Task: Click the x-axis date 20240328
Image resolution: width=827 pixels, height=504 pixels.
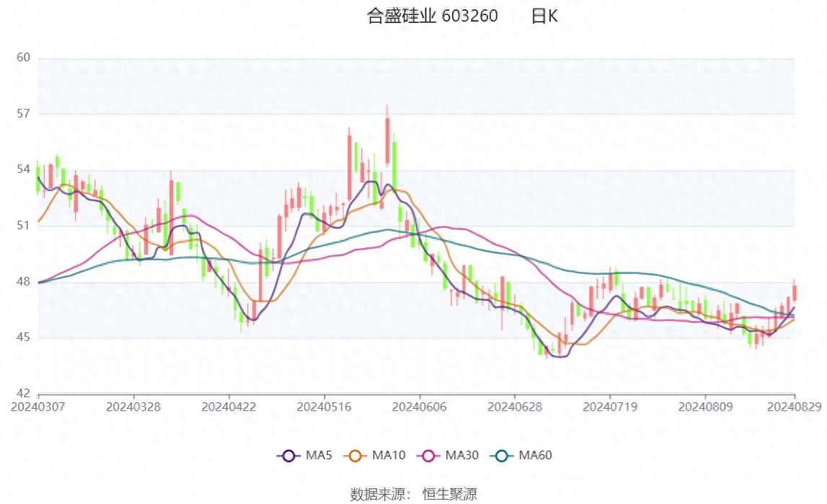Action: coord(133,407)
